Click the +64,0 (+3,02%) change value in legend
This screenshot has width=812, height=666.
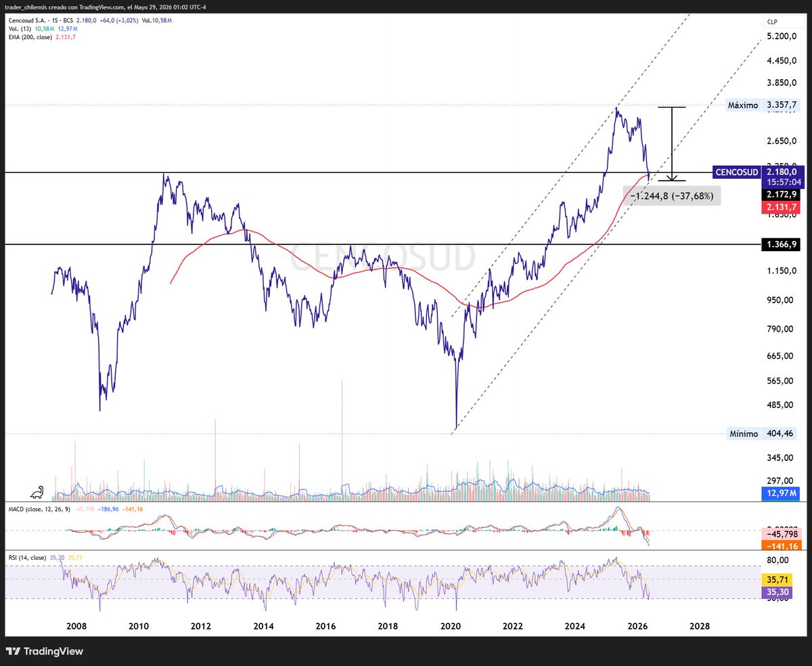(x=118, y=21)
